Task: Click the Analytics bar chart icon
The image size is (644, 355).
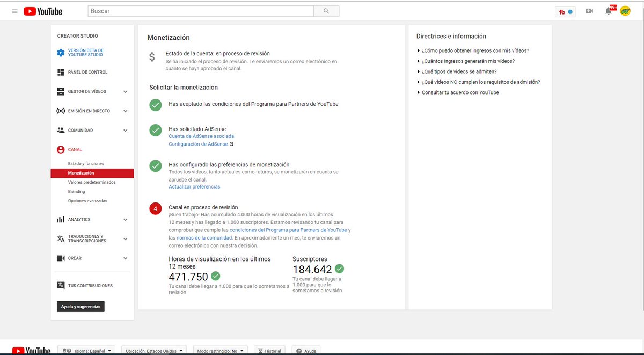Action: coord(61,220)
